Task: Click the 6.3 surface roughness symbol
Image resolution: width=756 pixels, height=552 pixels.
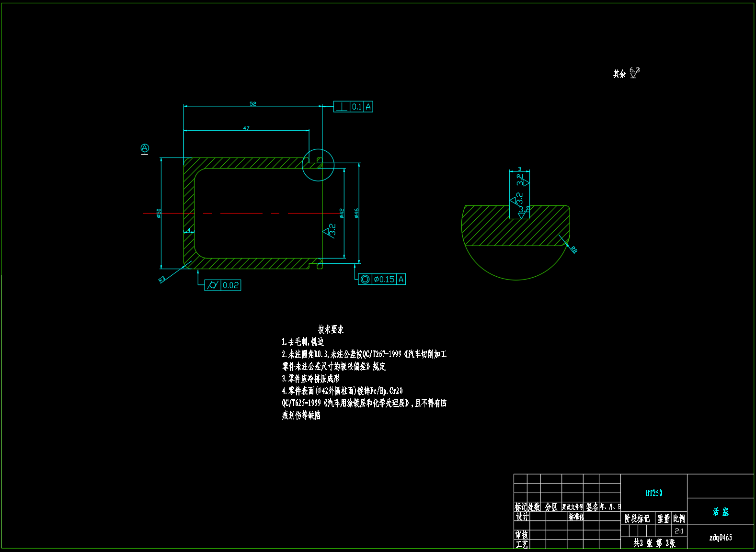Action: [x=634, y=73]
